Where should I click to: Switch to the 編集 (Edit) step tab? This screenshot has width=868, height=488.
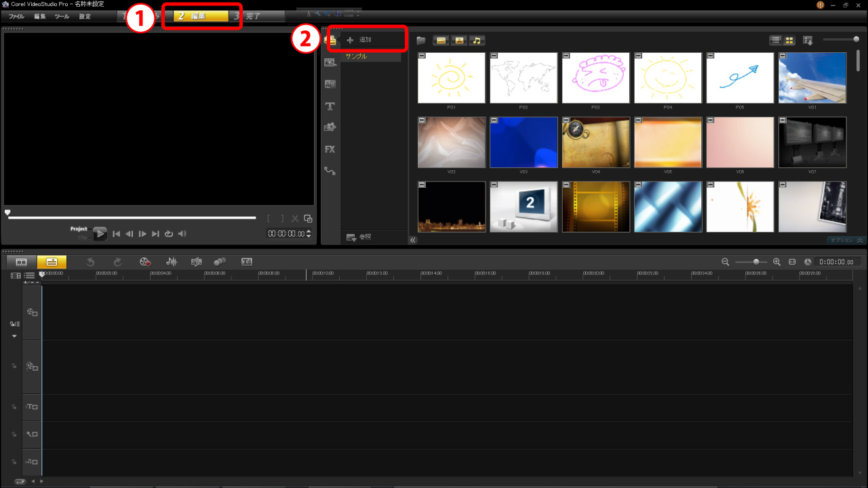200,16
